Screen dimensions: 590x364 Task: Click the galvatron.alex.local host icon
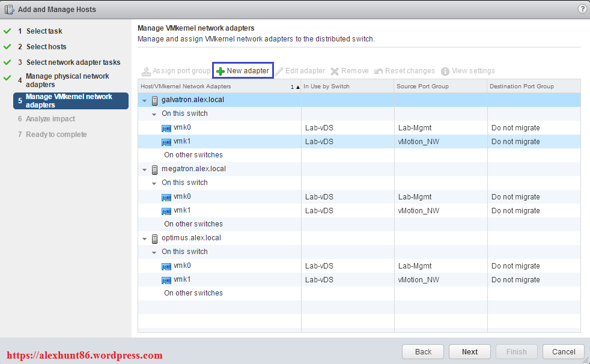pos(155,100)
